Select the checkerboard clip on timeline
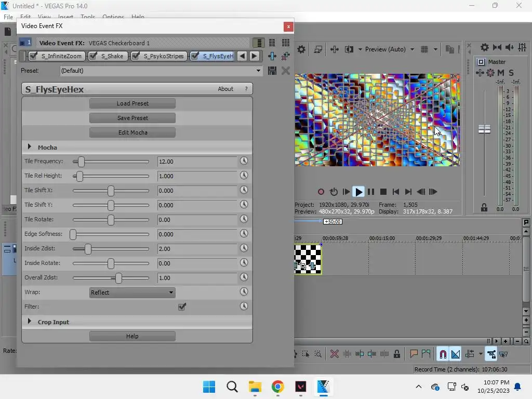The width and height of the screenshot is (532, 399). click(308, 259)
